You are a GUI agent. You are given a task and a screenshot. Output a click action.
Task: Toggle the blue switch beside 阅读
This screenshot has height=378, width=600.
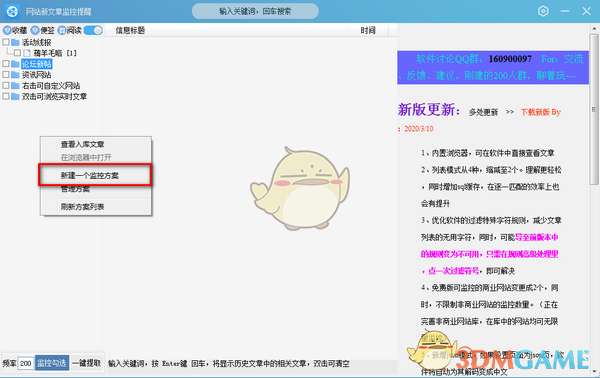(93, 30)
